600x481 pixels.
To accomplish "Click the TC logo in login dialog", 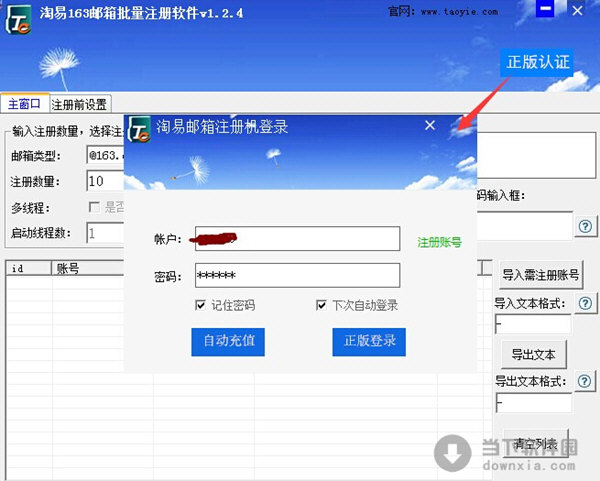I will tap(139, 129).
